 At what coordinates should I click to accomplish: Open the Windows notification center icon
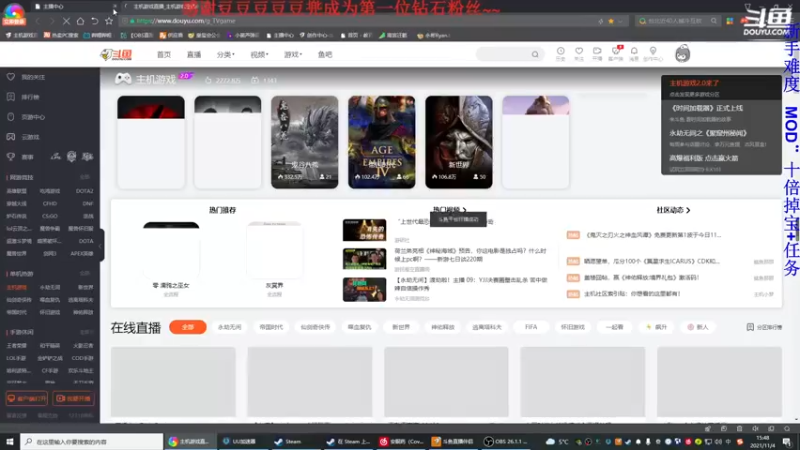[787, 441]
